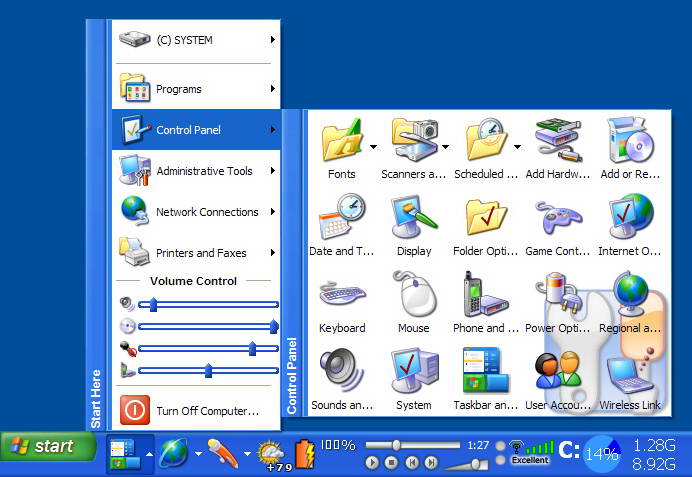Open the (C) SYSTEM drive menu item

pos(196,40)
